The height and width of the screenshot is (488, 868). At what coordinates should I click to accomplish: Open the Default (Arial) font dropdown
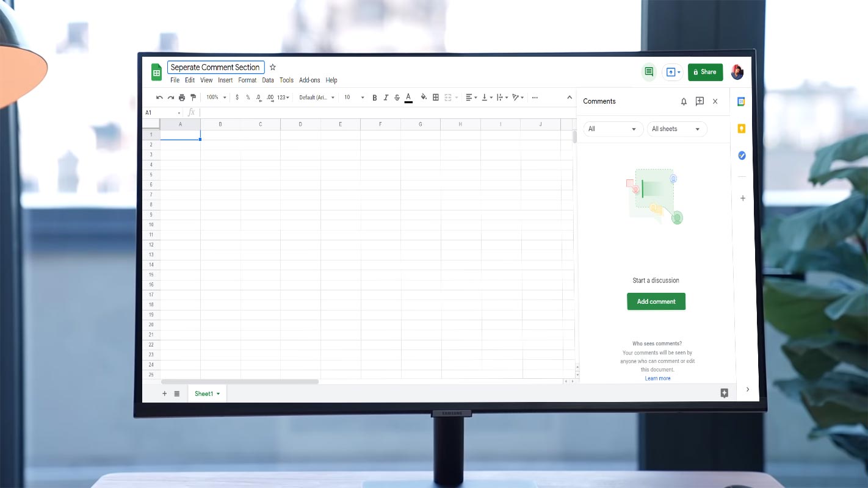tap(317, 98)
